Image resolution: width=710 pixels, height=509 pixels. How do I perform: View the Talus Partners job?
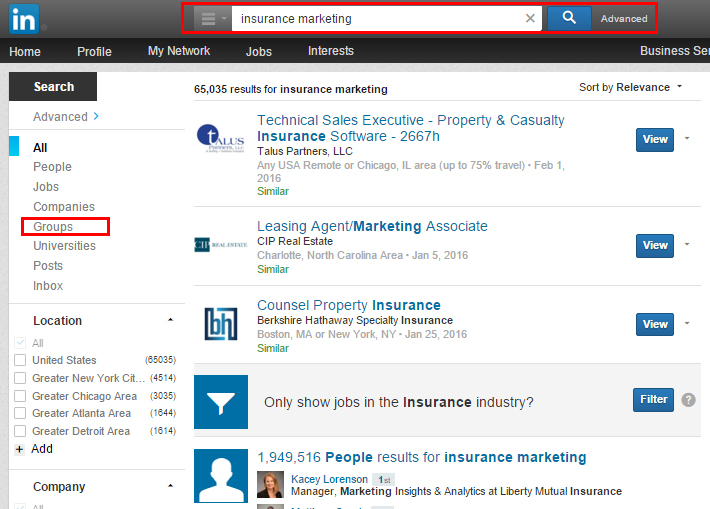tap(655, 139)
